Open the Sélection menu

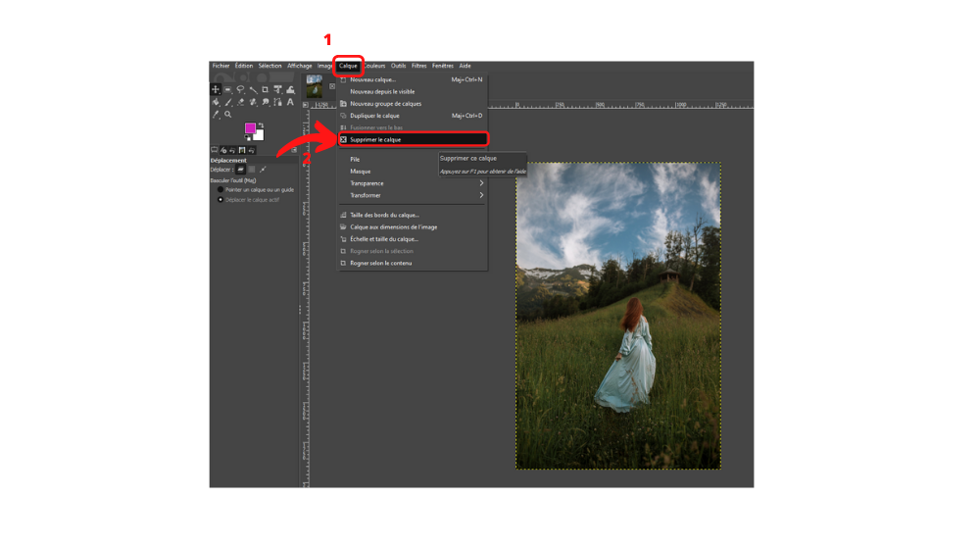270,66
